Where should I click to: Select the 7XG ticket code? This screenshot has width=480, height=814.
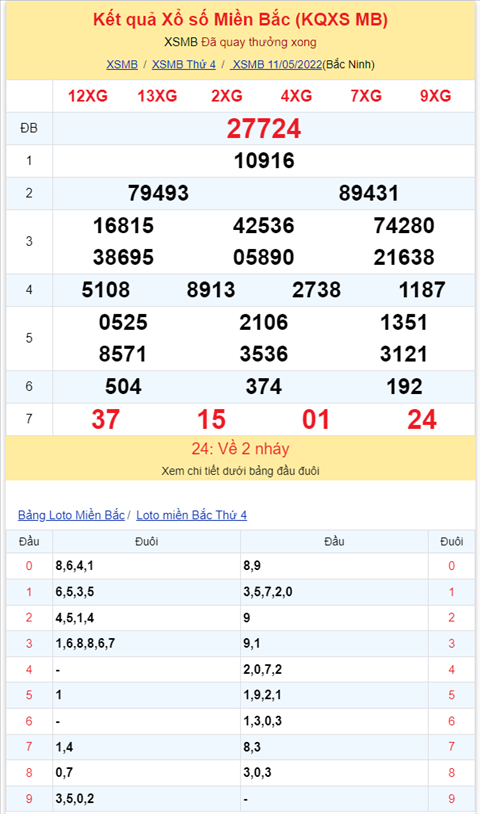click(x=366, y=96)
